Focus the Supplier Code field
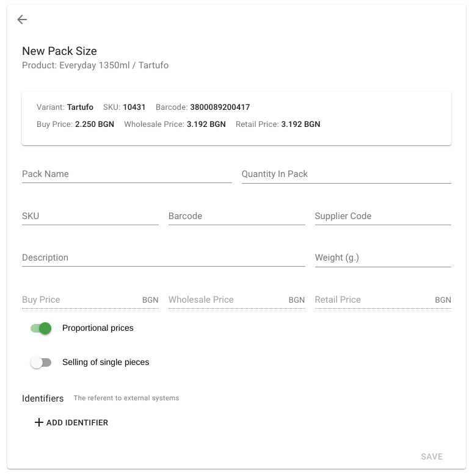This screenshot has height=476, width=472. [x=383, y=216]
